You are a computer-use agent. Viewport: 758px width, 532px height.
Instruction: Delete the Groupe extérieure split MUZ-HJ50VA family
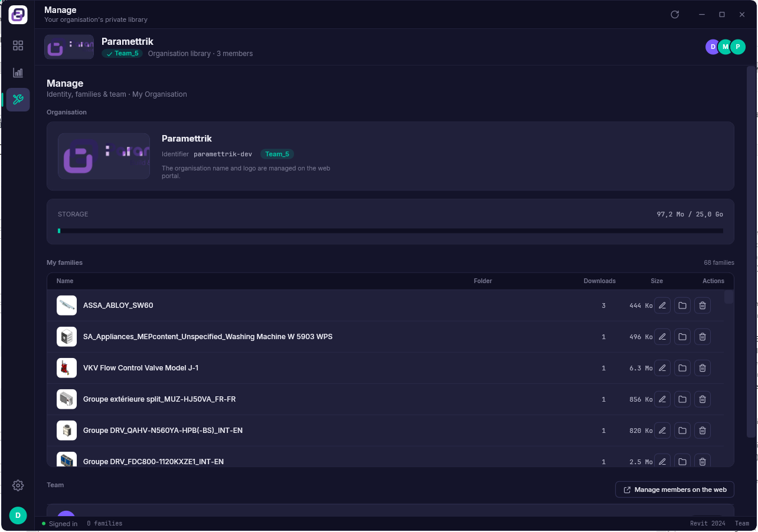coord(703,399)
